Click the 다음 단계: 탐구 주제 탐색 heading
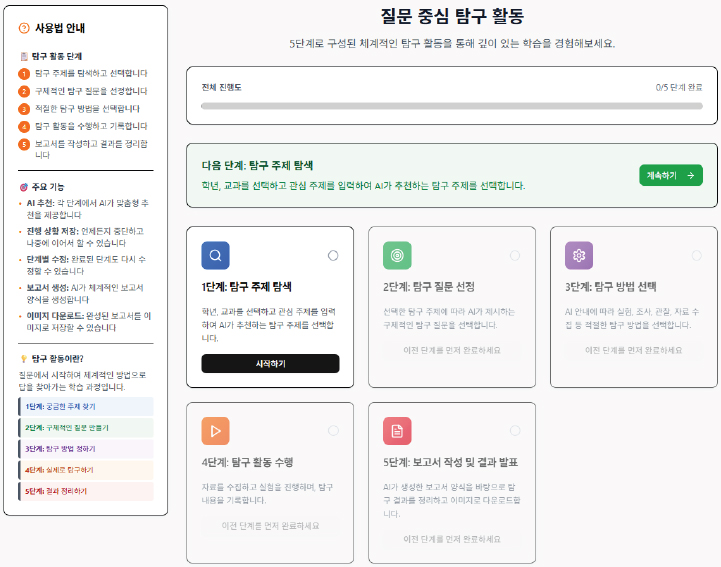721x567 pixels. point(258,166)
